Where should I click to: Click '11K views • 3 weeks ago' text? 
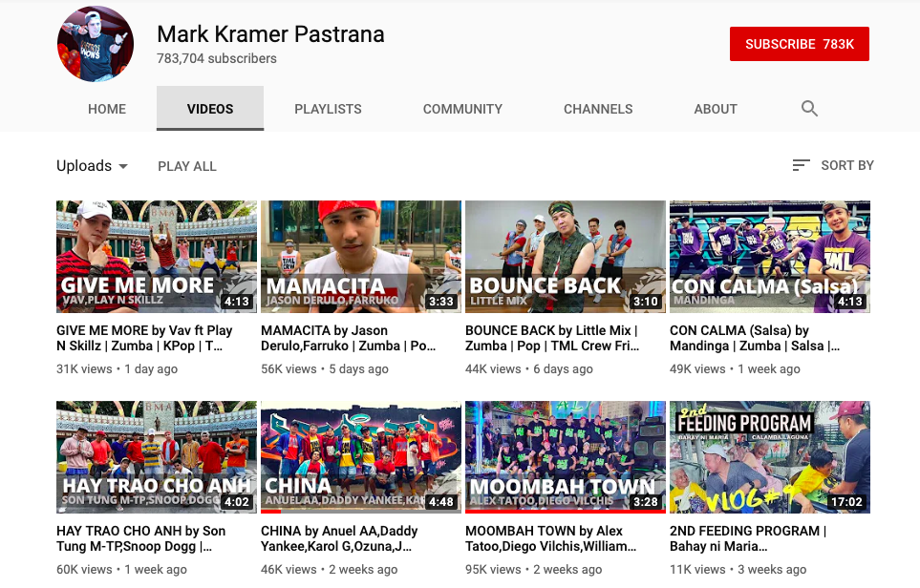click(x=738, y=569)
